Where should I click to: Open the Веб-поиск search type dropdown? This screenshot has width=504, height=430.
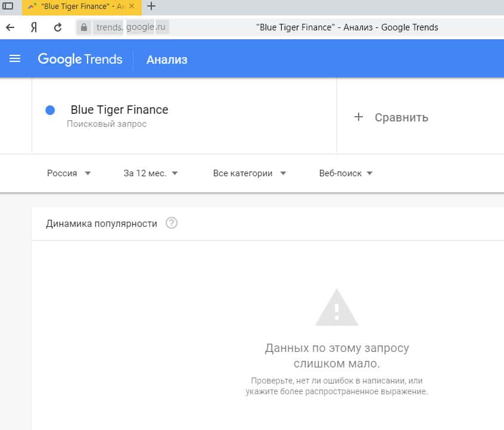346,173
